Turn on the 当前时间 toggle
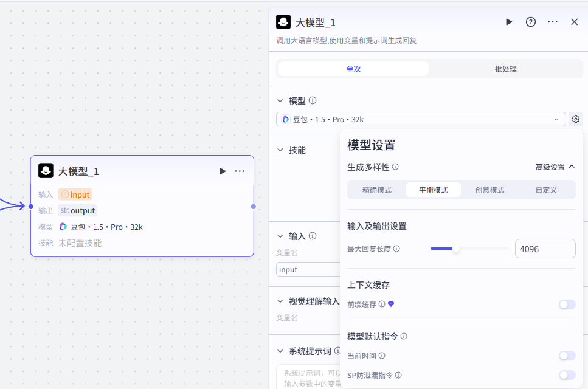This screenshot has height=389, width=588. 567,356
